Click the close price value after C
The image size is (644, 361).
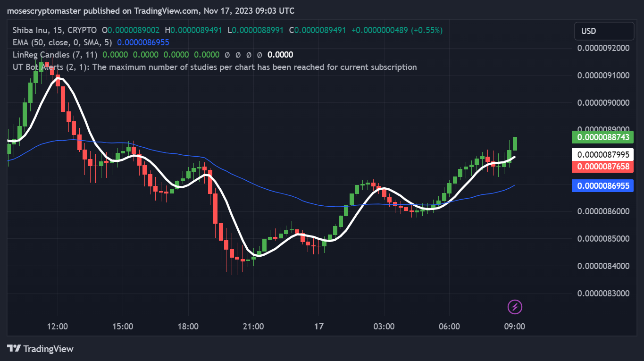pyautogui.click(x=320, y=30)
